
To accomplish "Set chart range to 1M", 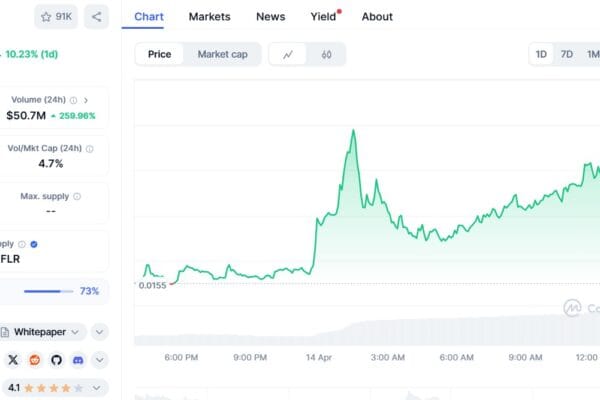I will click(x=593, y=54).
